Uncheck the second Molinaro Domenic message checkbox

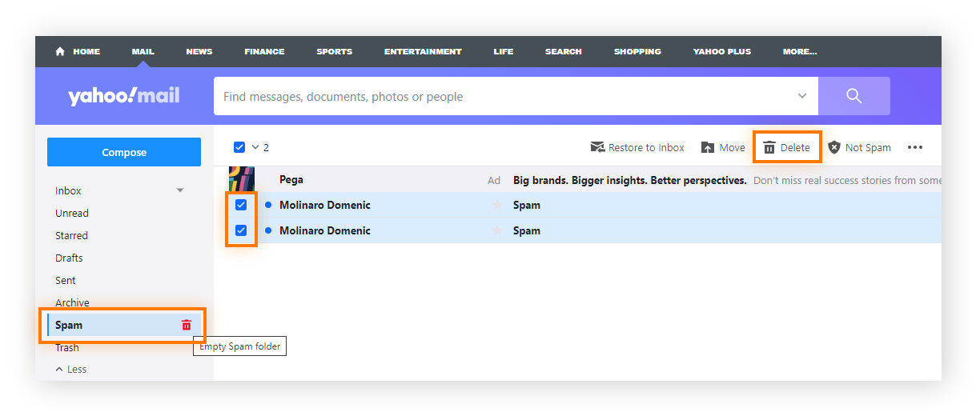click(241, 230)
